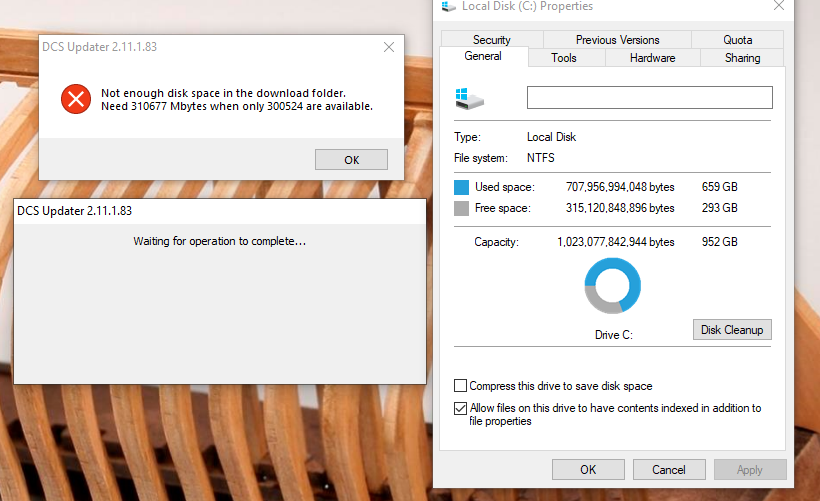This screenshot has height=501, width=820.
Task: Click the blue Used space color swatch
Action: pos(461,187)
